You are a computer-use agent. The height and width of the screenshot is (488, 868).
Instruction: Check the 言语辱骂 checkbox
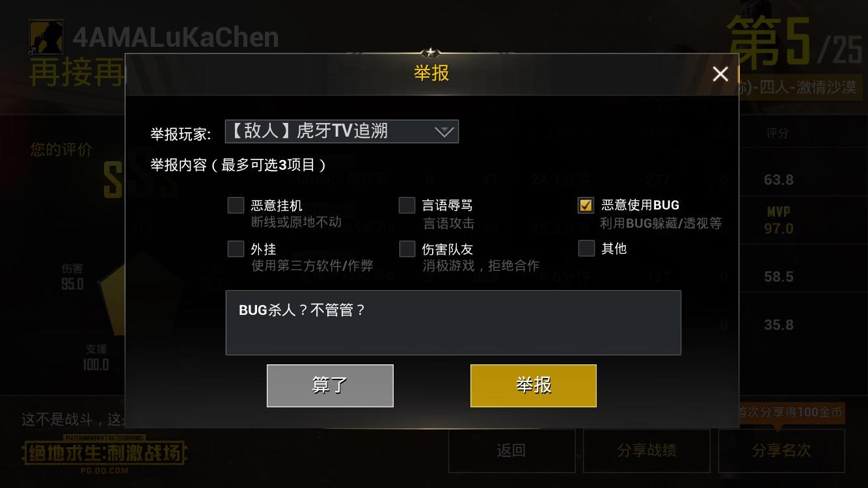(407, 206)
